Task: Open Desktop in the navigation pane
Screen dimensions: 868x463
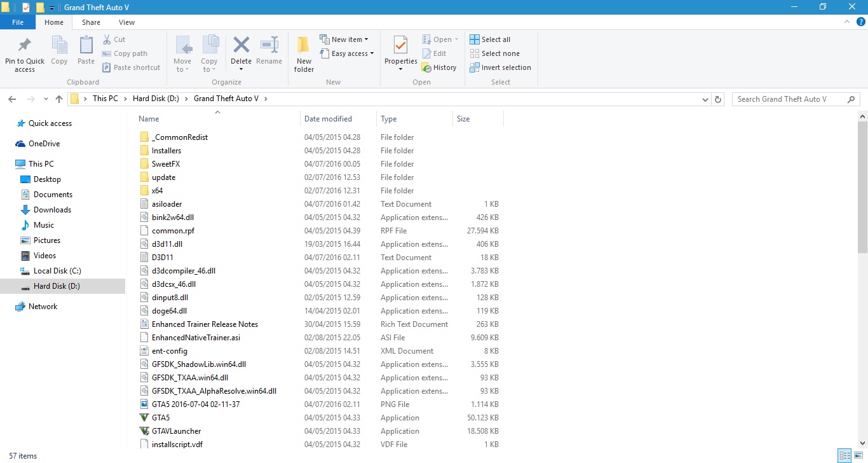Action: point(47,179)
